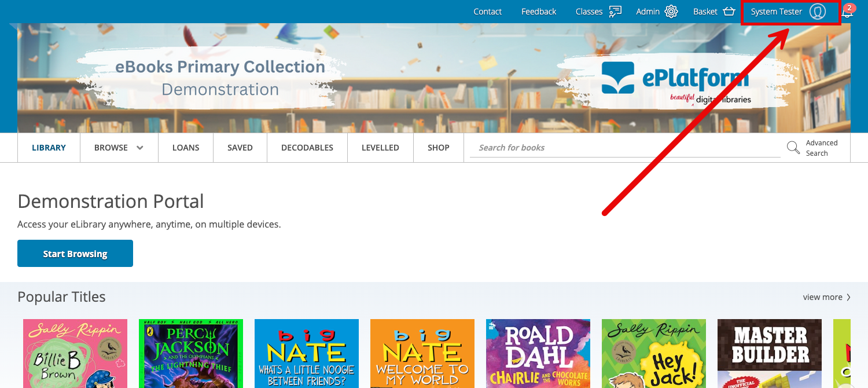Expand the Browse dropdown chevron
This screenshot has height=388, width=868.
point(140,148)
